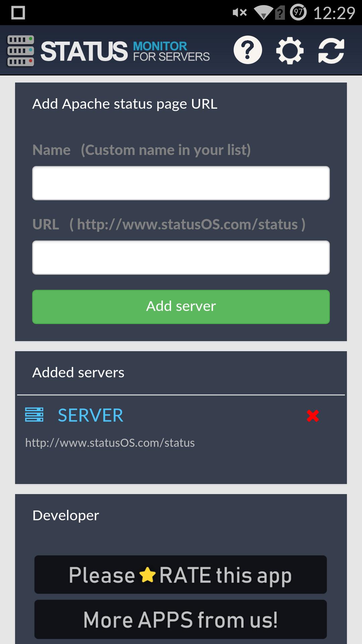This screenshot has height=644, width=362.
Task: Open the help question mark icon
Action: click(248, 50)
